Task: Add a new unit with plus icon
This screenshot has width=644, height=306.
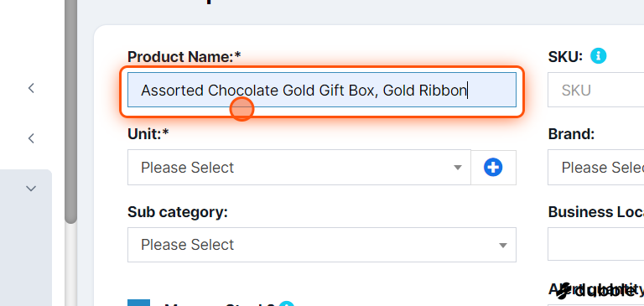Action: pyautogui.click(x=493, y=167)
